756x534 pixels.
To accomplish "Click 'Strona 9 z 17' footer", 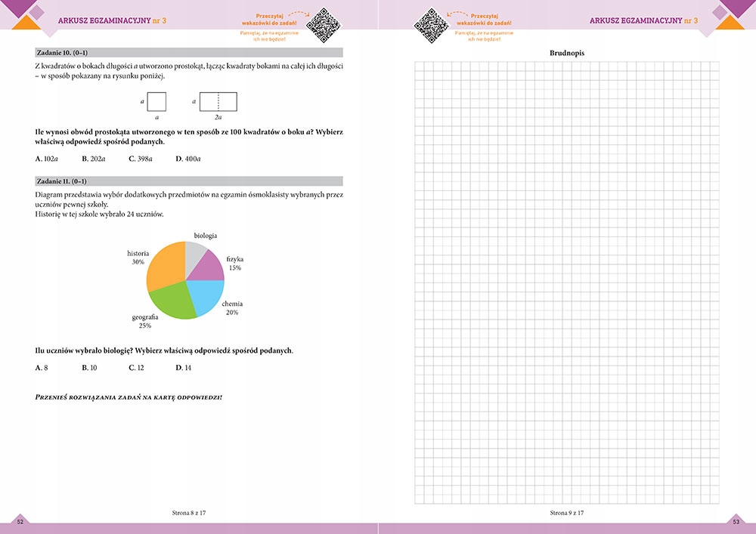I will 566,513.
